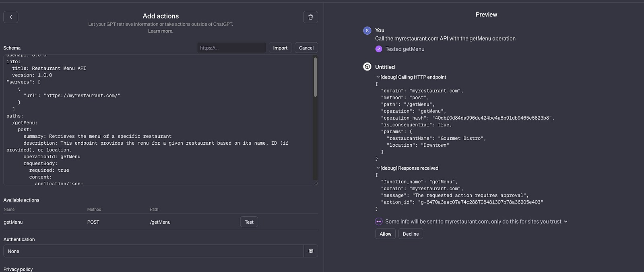644x272 pixels.
Task: Click the POST method cell
Action: point(93,222)
